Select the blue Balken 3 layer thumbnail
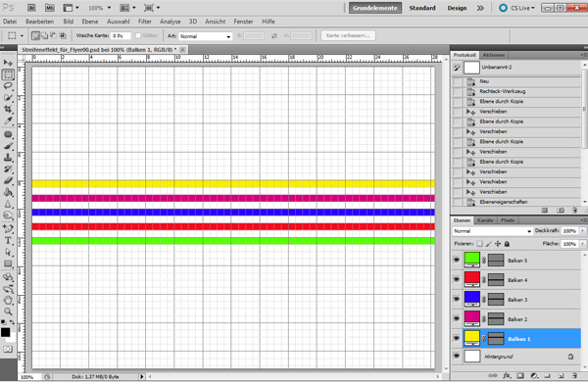Viewport: 588px width, 382px height. (x=471, y=299)
